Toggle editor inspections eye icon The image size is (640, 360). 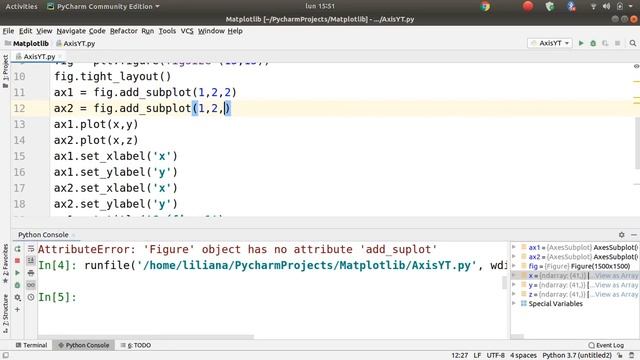[636, 66]
